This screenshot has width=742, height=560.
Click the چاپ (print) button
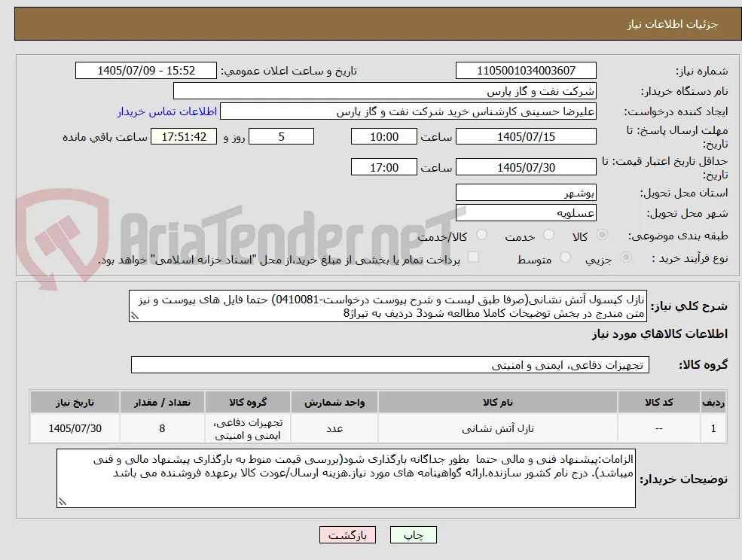point(413,535)
